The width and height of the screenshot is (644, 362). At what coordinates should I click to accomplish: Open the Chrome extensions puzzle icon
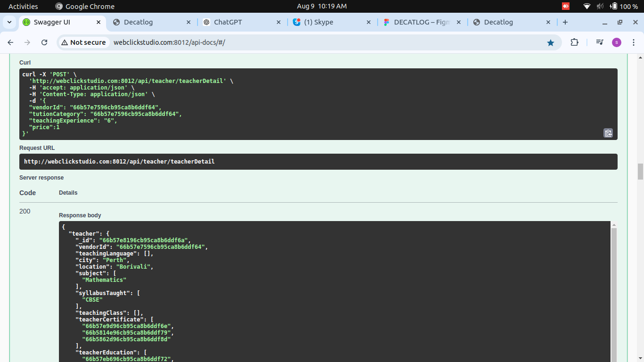coord(574,42)
